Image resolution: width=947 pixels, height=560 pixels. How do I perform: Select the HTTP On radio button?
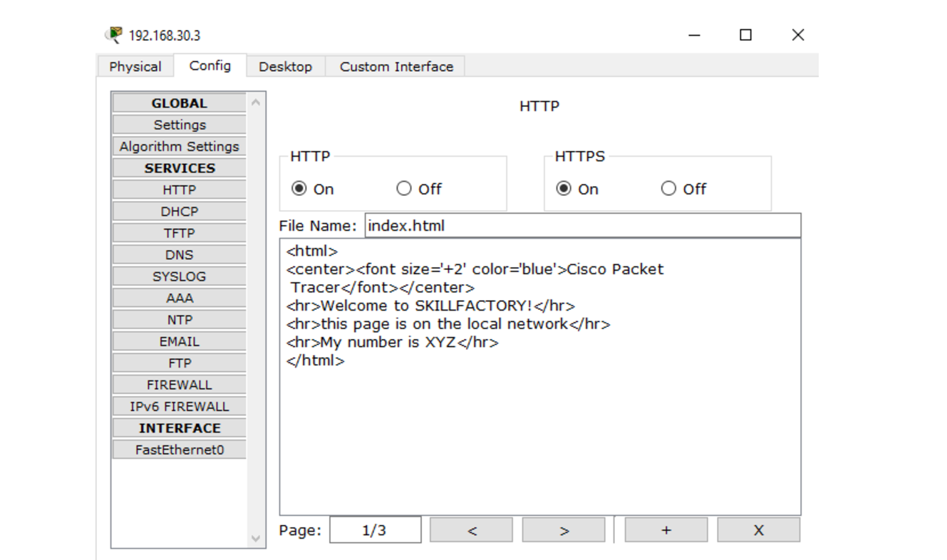[299, 189]
